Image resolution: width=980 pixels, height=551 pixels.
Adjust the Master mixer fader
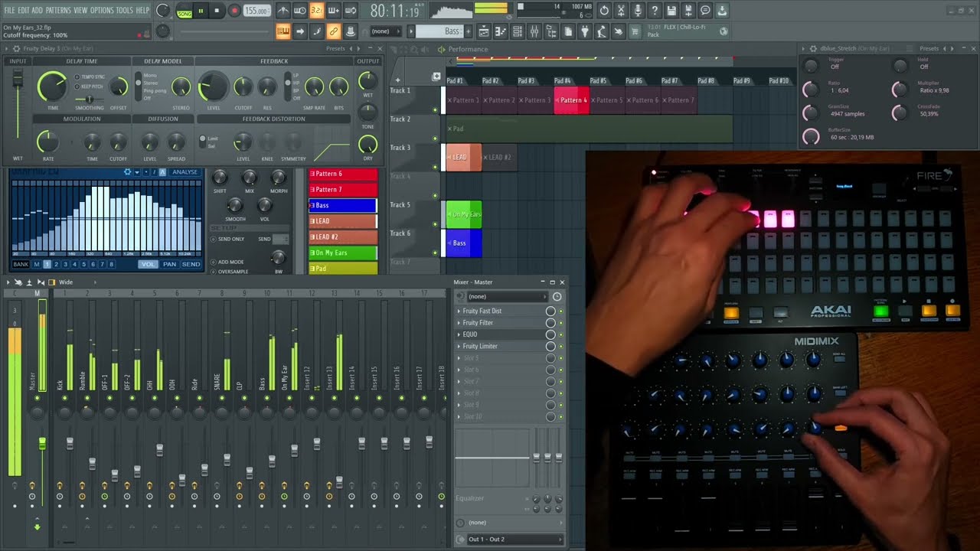pyautogui.click(x=42, y=444)
